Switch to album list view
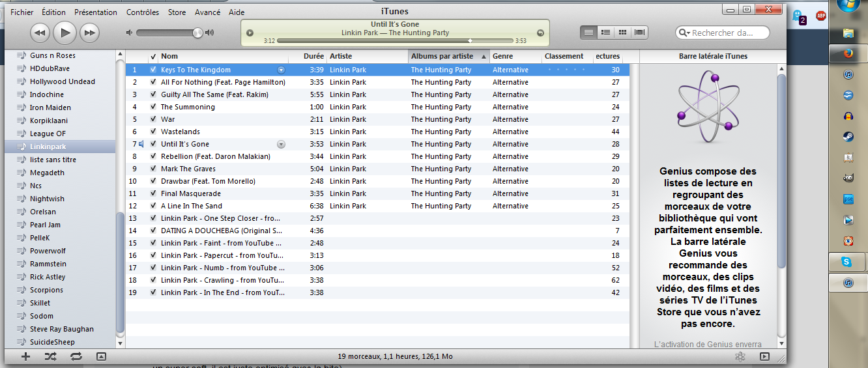 coord(605,32)
